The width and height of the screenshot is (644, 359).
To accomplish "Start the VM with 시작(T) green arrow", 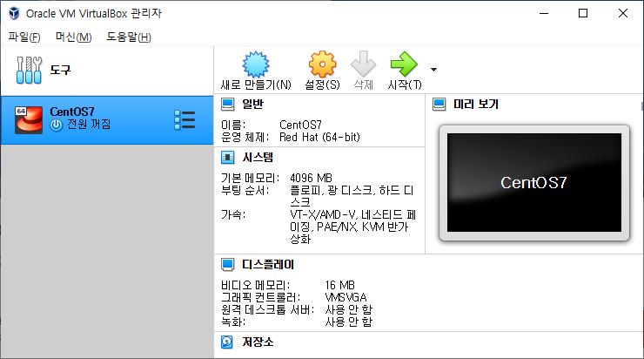I will click(404, 64).
